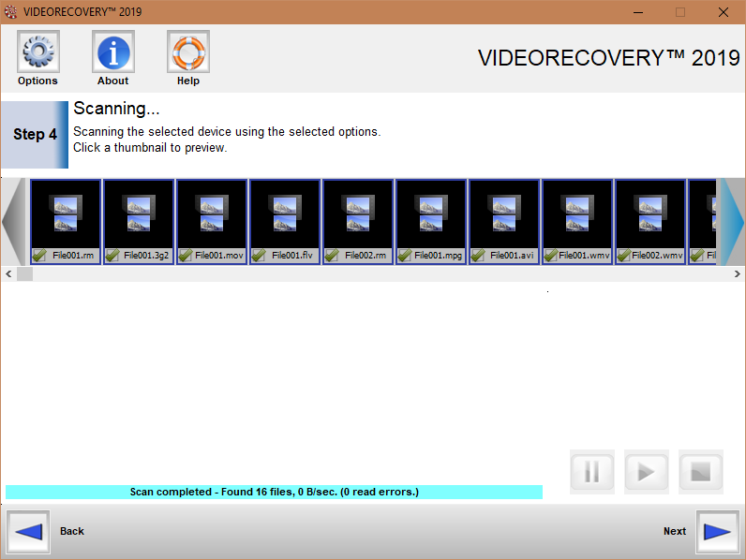Click the scan completed progress bar
Screen dimensions: 746x560
[274, 492]
